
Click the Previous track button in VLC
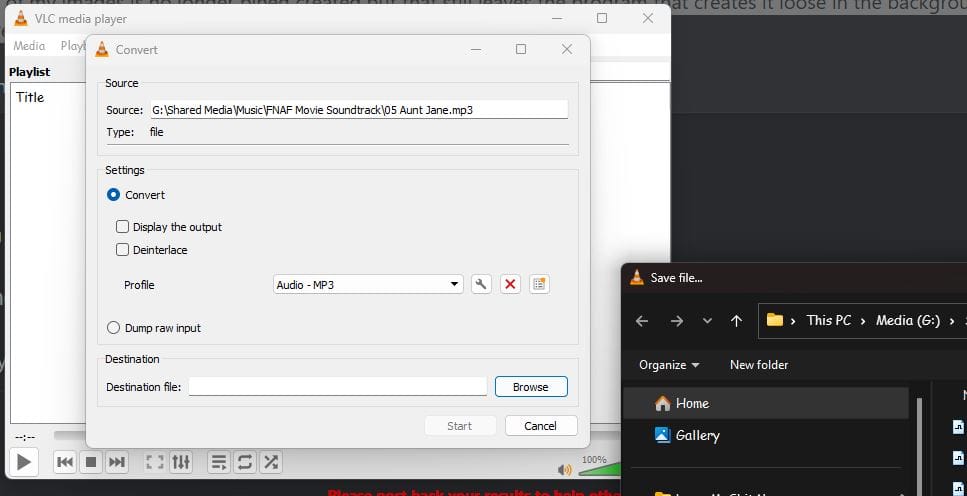(x=65, y=462)
